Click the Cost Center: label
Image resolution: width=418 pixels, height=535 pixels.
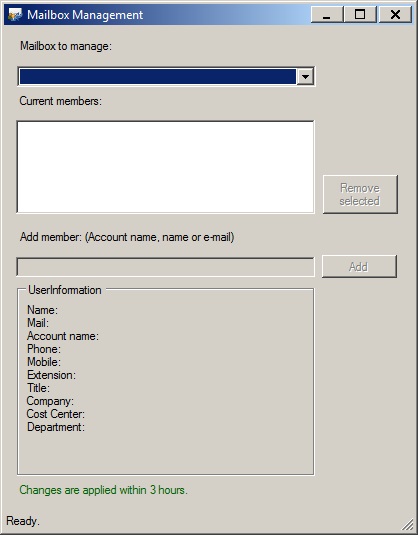tap(56, 414)
